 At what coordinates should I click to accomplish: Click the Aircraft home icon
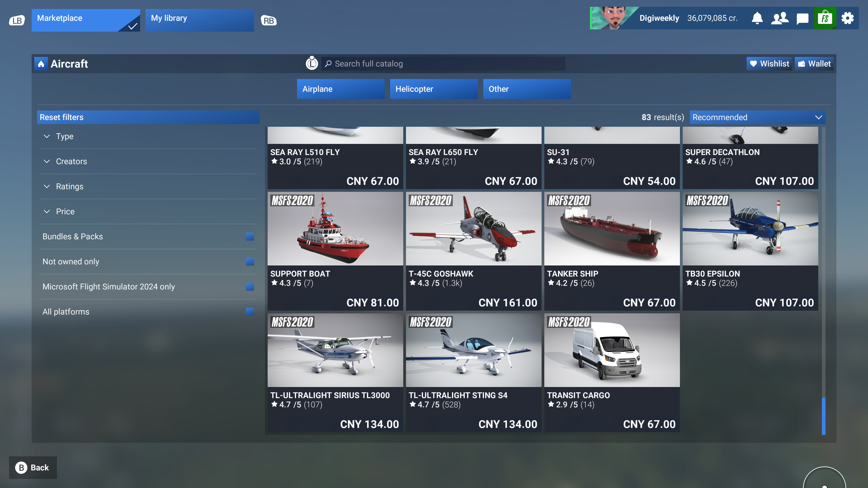[x=41, y=64]
